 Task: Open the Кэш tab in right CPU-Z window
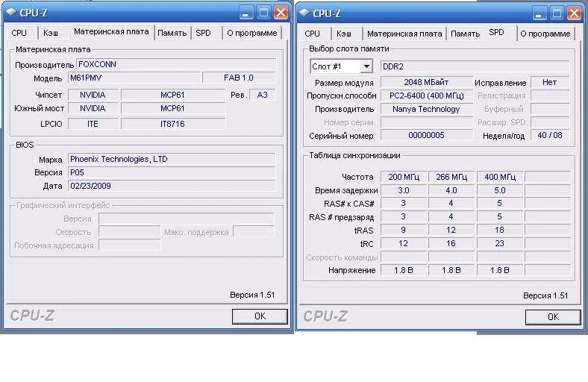(344, 34)
